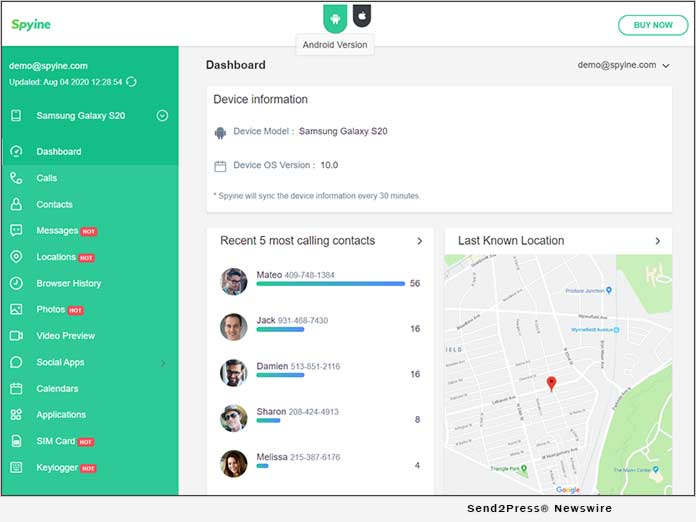The width and height of the screenshot is (696, 522).
Task: Click the Messages speech bubble icon
Action: [16, 230]
